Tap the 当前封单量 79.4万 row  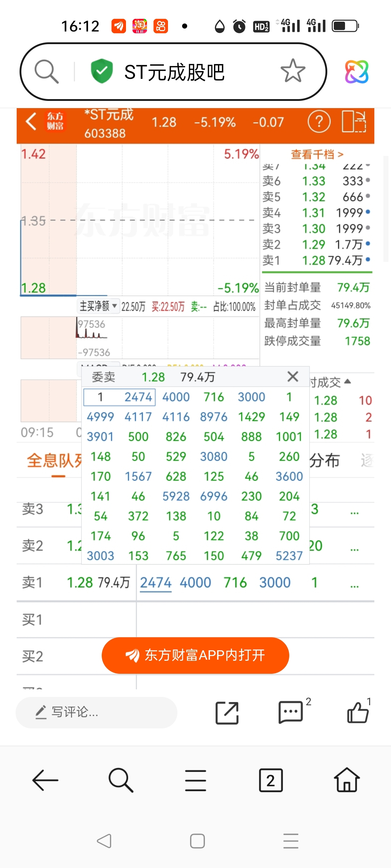[317, 288]
